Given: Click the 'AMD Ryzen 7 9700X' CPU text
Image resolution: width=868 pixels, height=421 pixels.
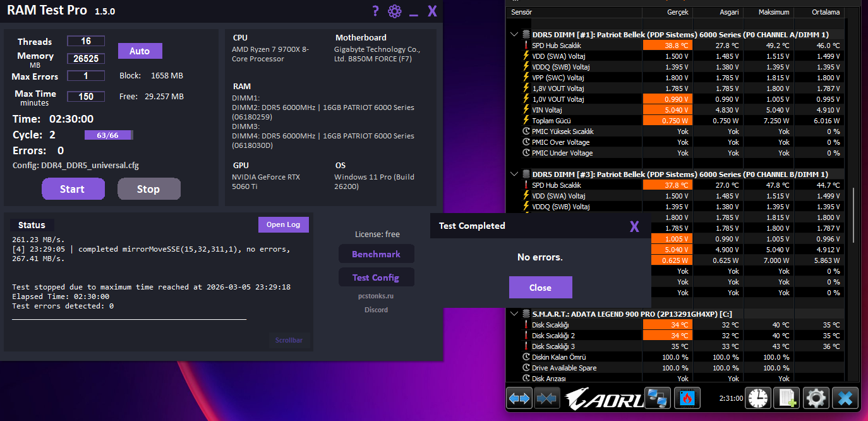Looking at the screenshot, I should click(x=270, y=54).
